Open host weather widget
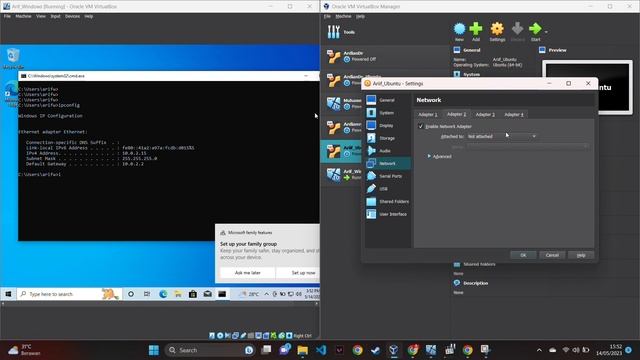The image size is (640, 360). tap(25, 350)
